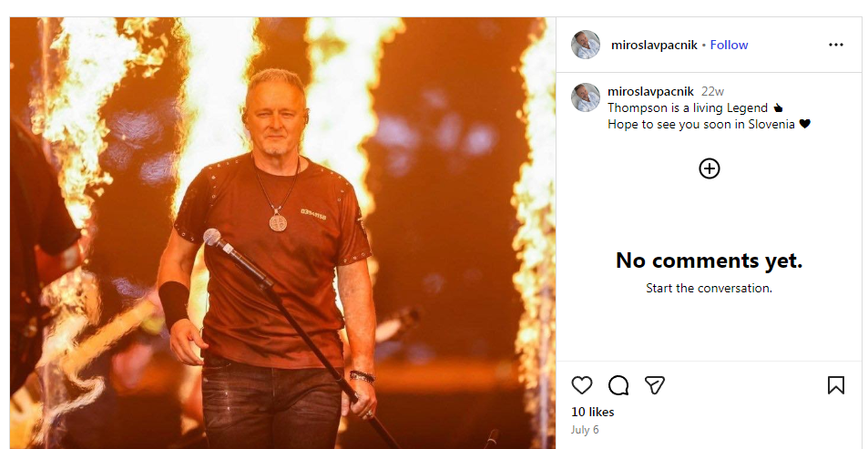Click the microphone head in the photo
868x449 pixels.
coord(212,237)
